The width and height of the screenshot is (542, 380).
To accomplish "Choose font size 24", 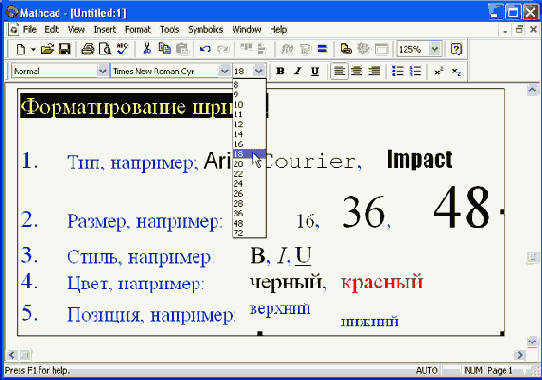I will point(249,184).
